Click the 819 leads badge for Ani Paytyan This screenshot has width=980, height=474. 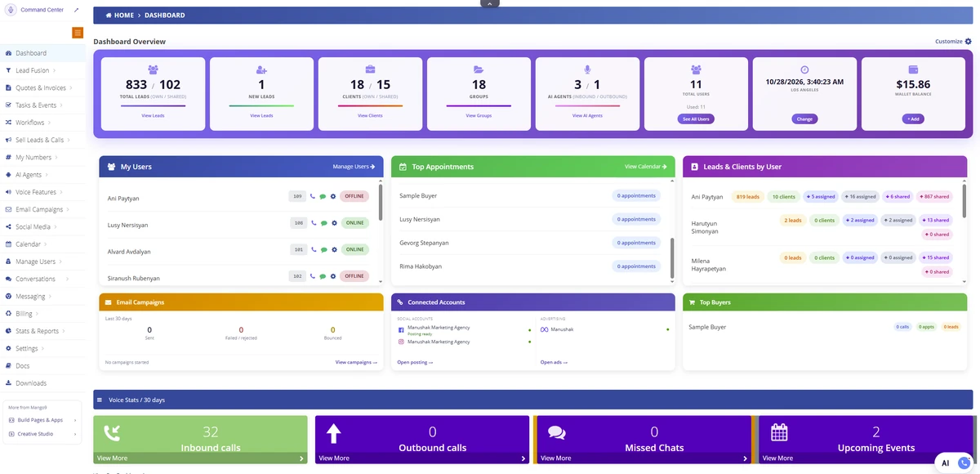point(749,197)
